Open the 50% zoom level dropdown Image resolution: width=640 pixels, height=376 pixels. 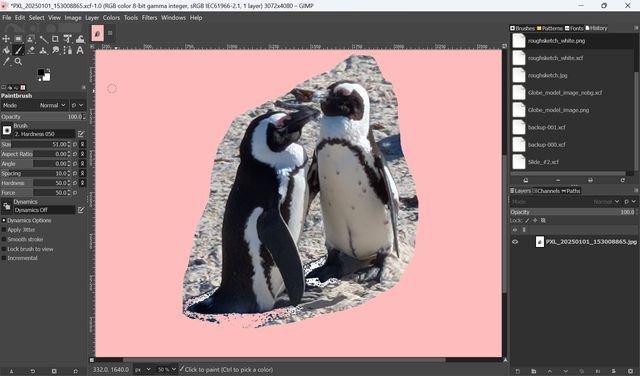pos(167,369)
